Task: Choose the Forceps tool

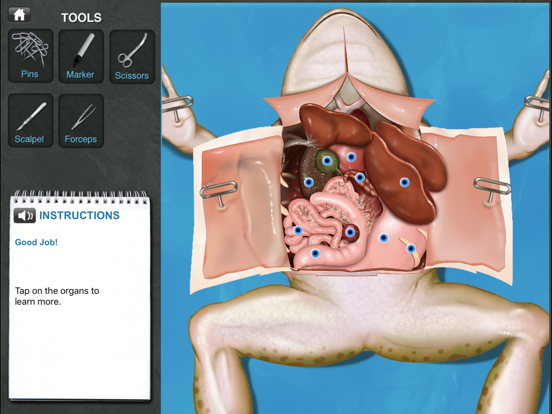Action: 81,120
